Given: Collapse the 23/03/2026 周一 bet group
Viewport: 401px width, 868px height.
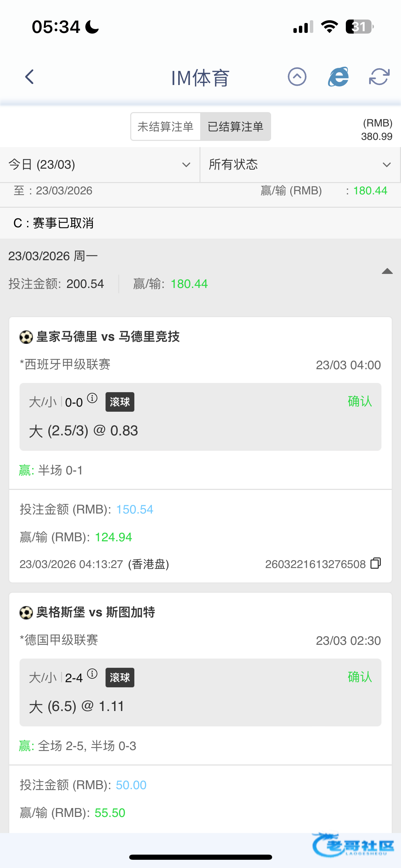Looking at the screenshot, I should click(x=387, y=272).
